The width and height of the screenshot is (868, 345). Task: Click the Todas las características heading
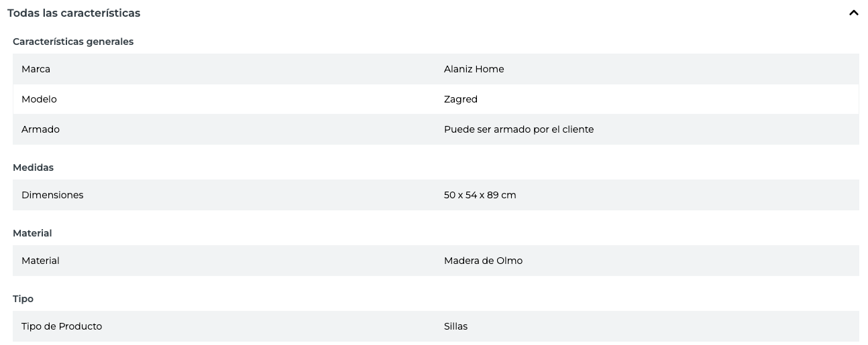(74, 13)
